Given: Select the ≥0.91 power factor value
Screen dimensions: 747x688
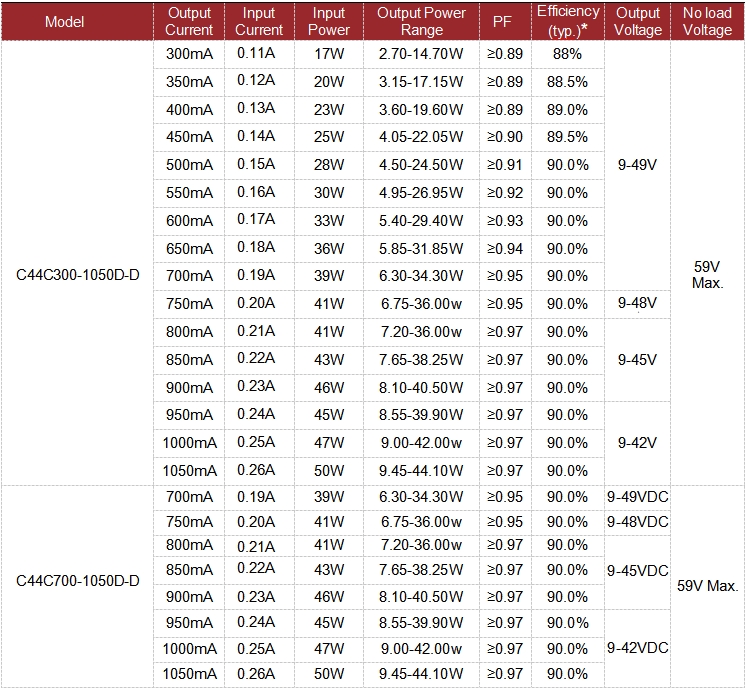Looking at the screenshot, I should (505, 165).
